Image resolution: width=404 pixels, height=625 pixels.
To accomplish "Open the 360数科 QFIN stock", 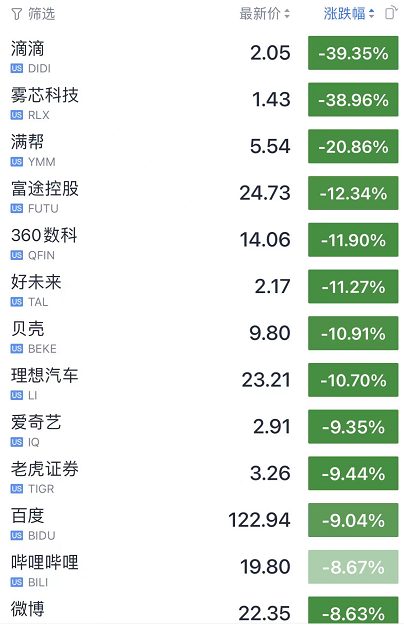I will 202,240.
